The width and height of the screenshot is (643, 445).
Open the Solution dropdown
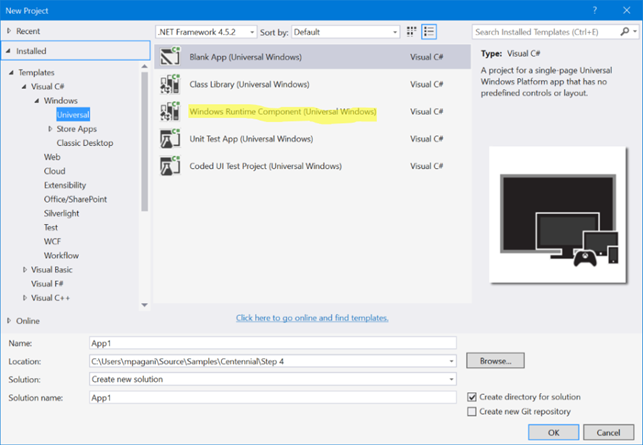273,379
